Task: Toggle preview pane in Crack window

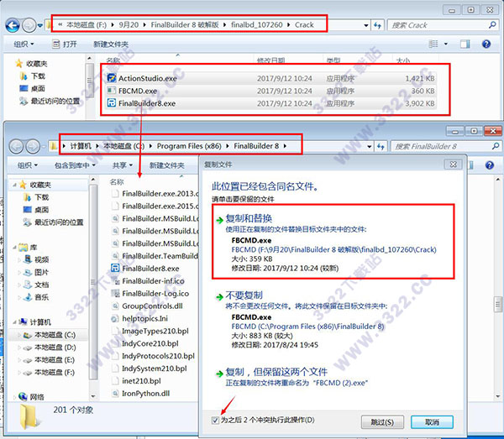Action: 465,44
